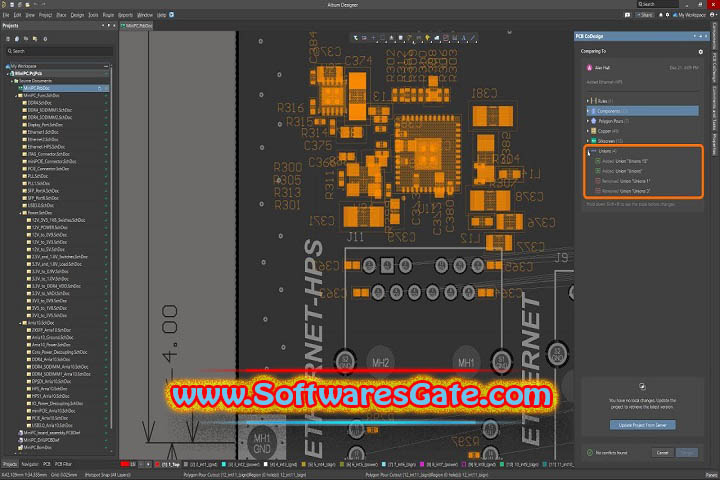Click the Projects panel search field
Image resolution: width=720 pixels, height=480 pixels.
(58, 51)
